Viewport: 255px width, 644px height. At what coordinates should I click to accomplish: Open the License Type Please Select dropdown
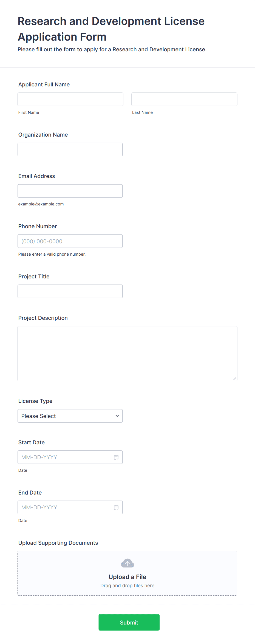(70, 416)
